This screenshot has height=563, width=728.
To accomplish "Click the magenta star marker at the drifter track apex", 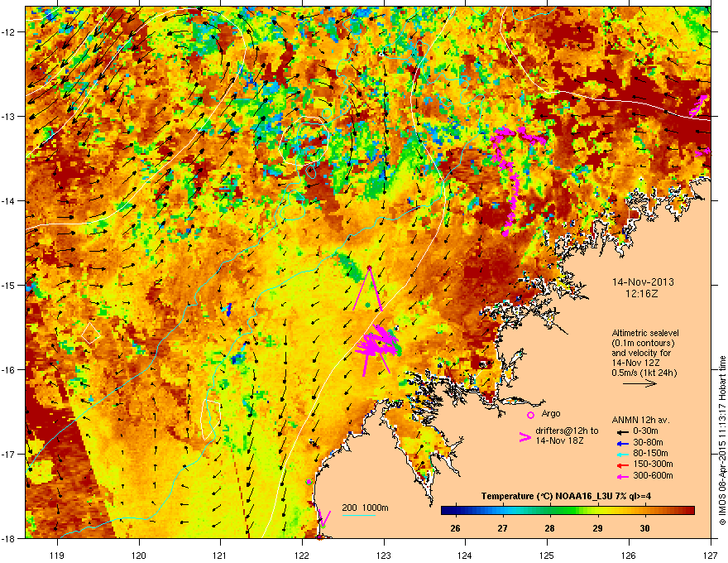I will pyautogui.click(x=369, y=267).
